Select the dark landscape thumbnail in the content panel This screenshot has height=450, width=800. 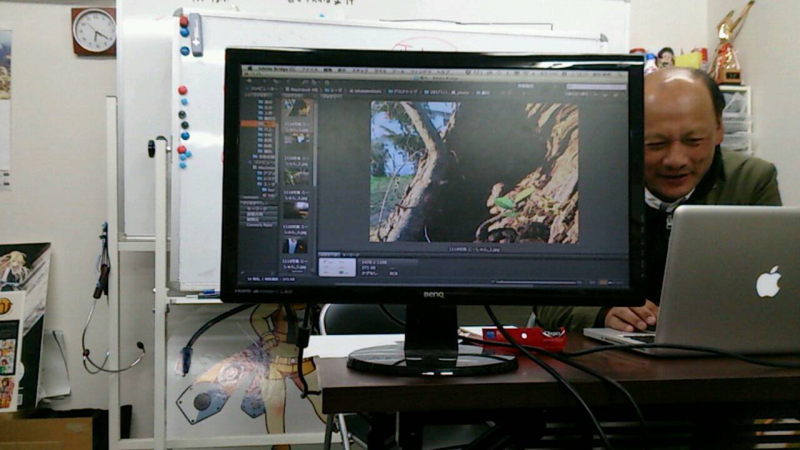(x=296, y=210)
